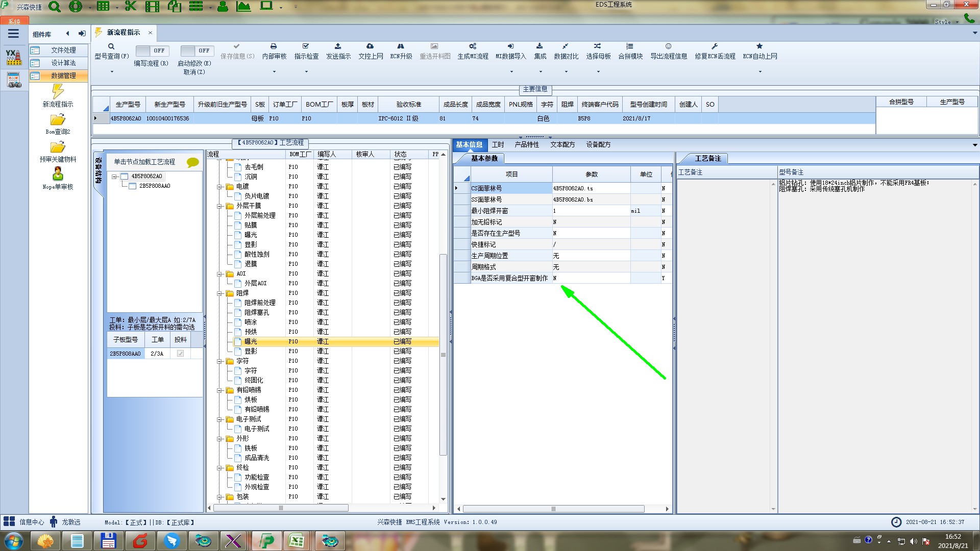Click 生成MI流程 gears icon

(x=473, y=46)
